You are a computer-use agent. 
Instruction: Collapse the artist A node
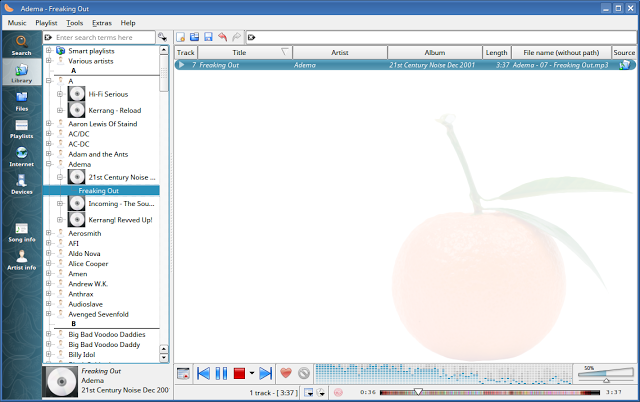tap(49, 81)
